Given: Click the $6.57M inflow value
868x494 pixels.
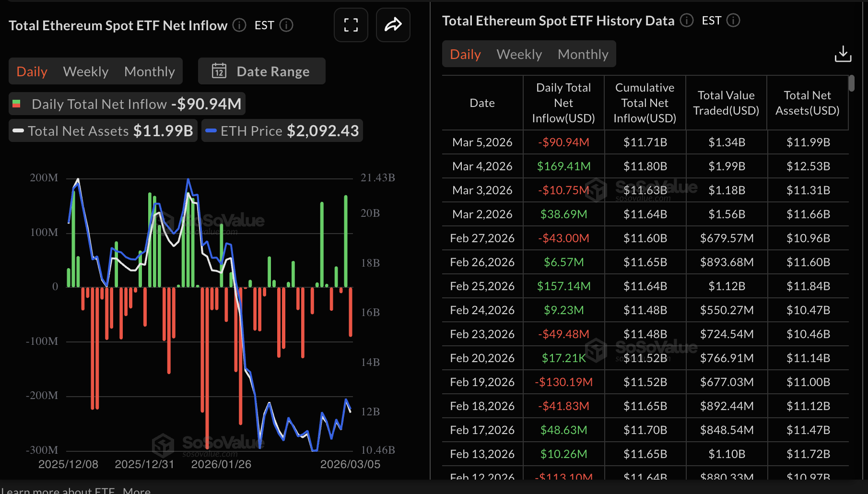Looking at the screenshot, I should 563,262.
